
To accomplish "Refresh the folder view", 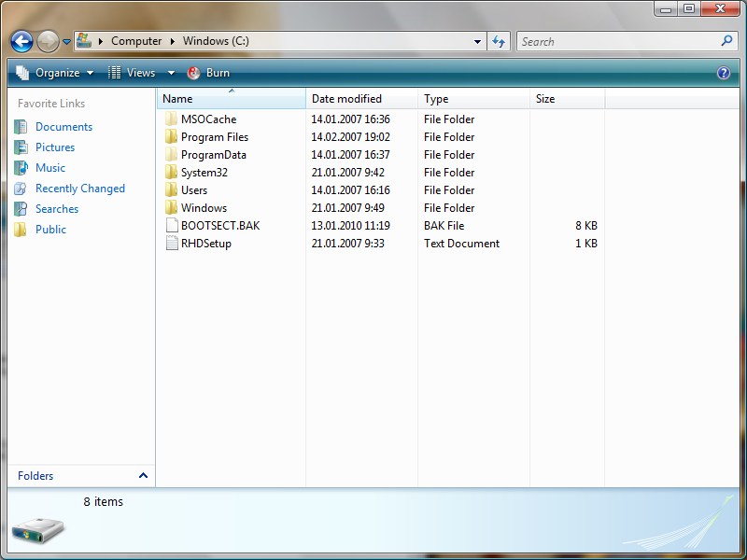I will (x=499, y=41).
